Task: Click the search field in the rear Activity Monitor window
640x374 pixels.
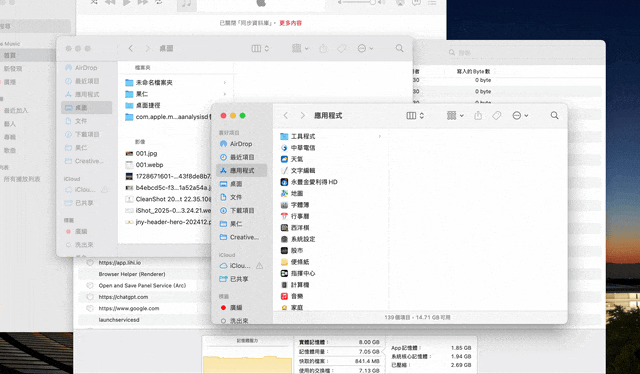Action: click(522, 53)
